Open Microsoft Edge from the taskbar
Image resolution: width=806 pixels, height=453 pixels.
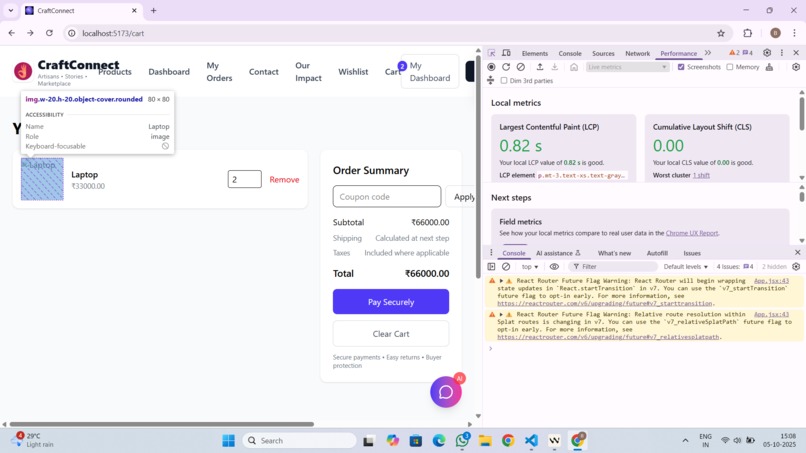[439, 440]
